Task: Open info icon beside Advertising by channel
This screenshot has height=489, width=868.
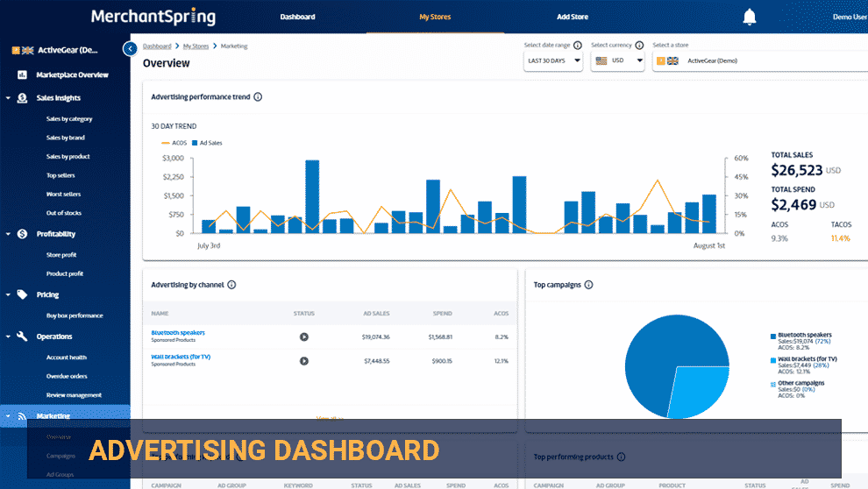Action: point(231,285)
